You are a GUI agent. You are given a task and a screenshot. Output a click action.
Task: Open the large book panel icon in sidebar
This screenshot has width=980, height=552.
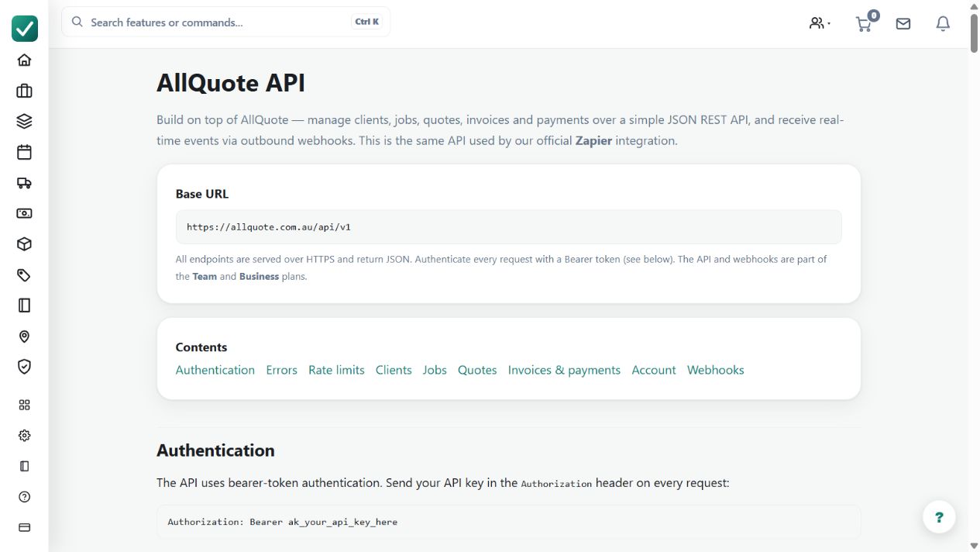click(x=24, y=305)
